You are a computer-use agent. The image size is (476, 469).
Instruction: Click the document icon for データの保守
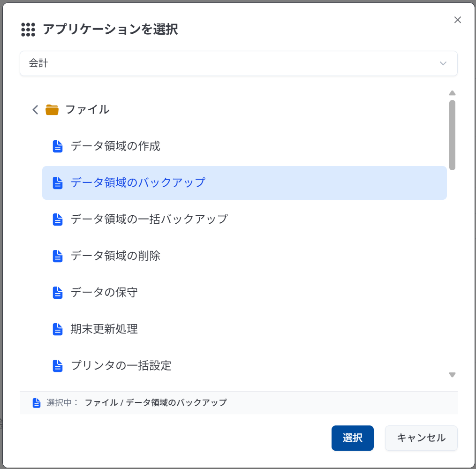(x=58, y=293)
